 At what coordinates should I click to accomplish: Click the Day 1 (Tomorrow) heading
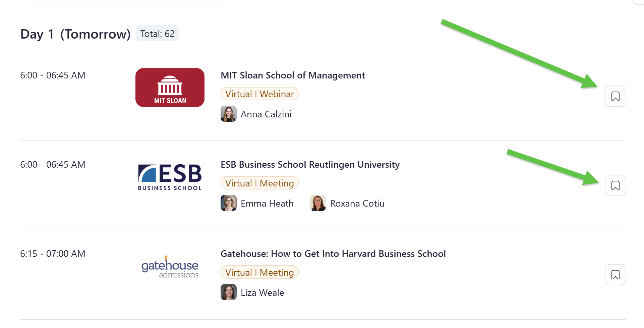[75, 34]
